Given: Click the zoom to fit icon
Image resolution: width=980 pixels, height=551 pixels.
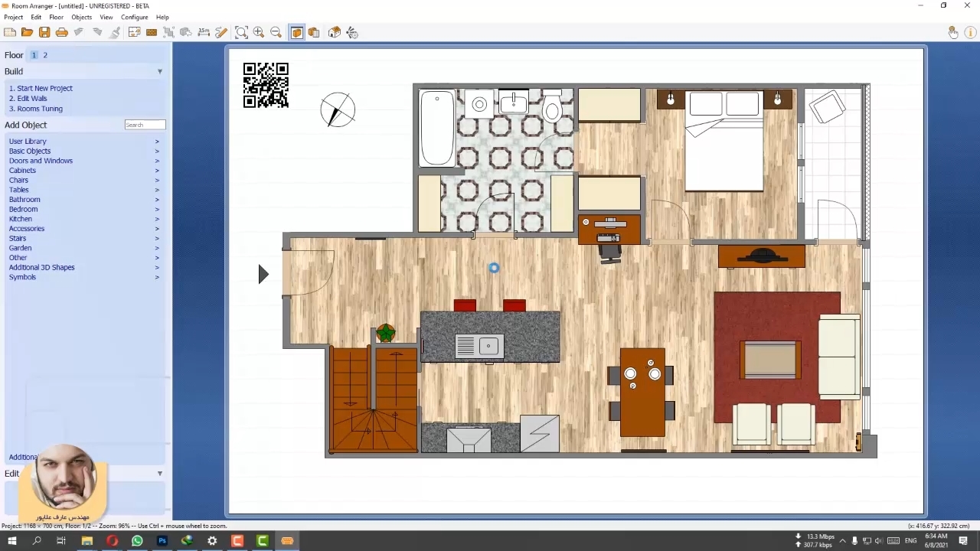Looking at the screenshot, I should pyautogui.click(x=241, y=32).
